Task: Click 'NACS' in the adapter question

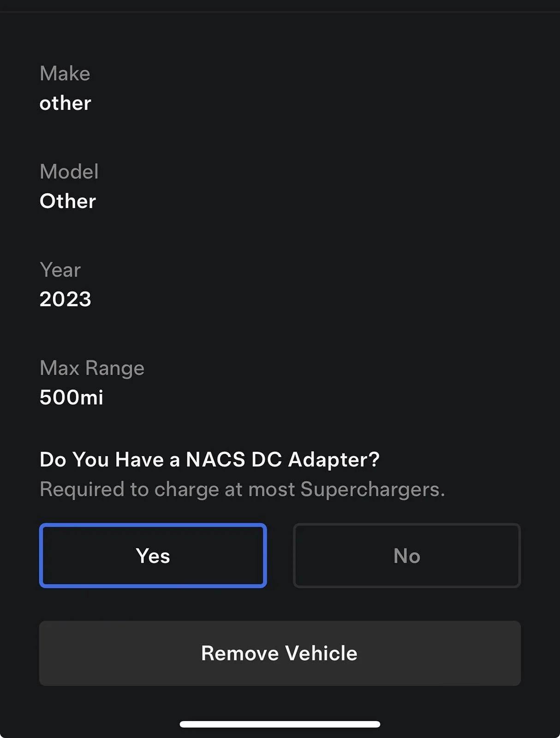Action: pyautogui.click(x=215, y=459)
